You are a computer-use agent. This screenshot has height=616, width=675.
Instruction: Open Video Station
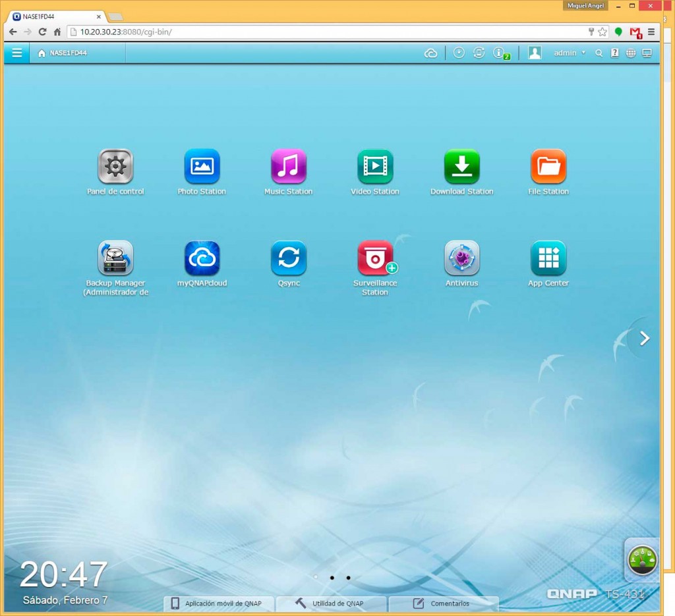(x=375, y=167)
